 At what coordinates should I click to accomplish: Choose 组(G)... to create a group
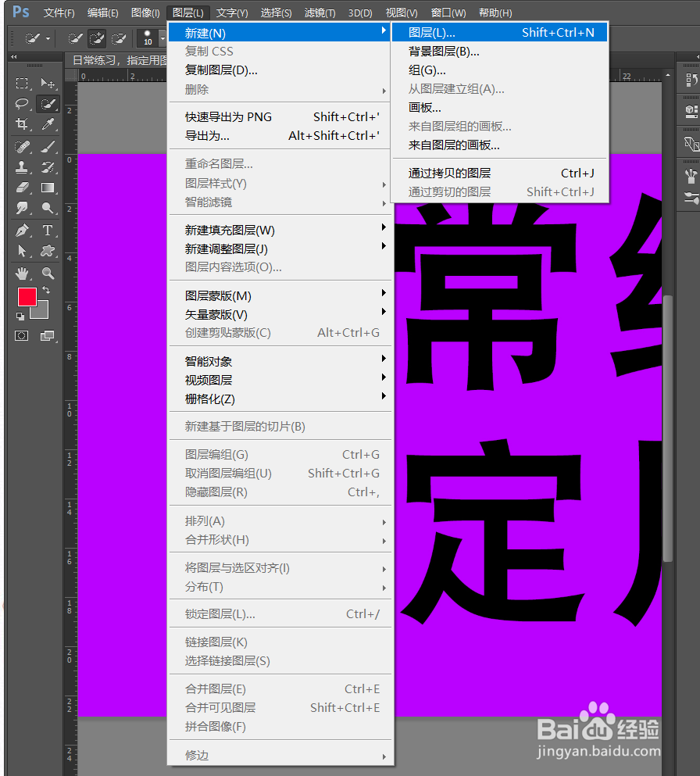(x=500, y=70)
